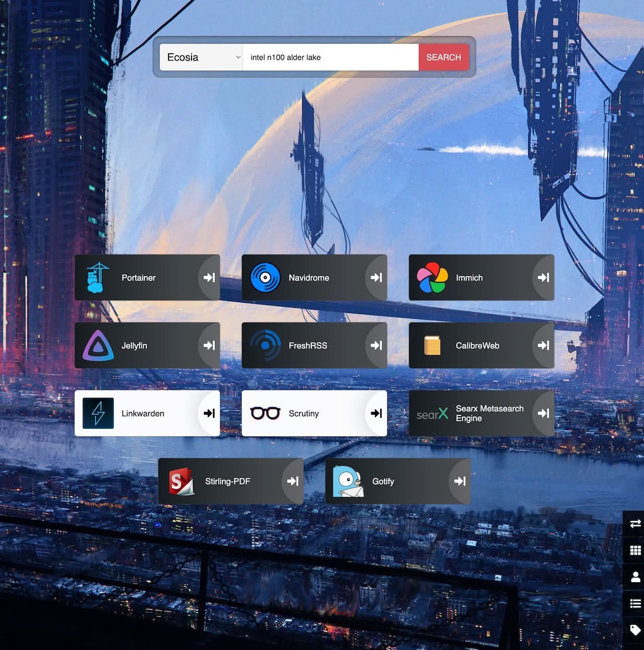Click the Navidrome disc icon
The image size is (644, 650).
pyautogui.click(x=265, y=278)
